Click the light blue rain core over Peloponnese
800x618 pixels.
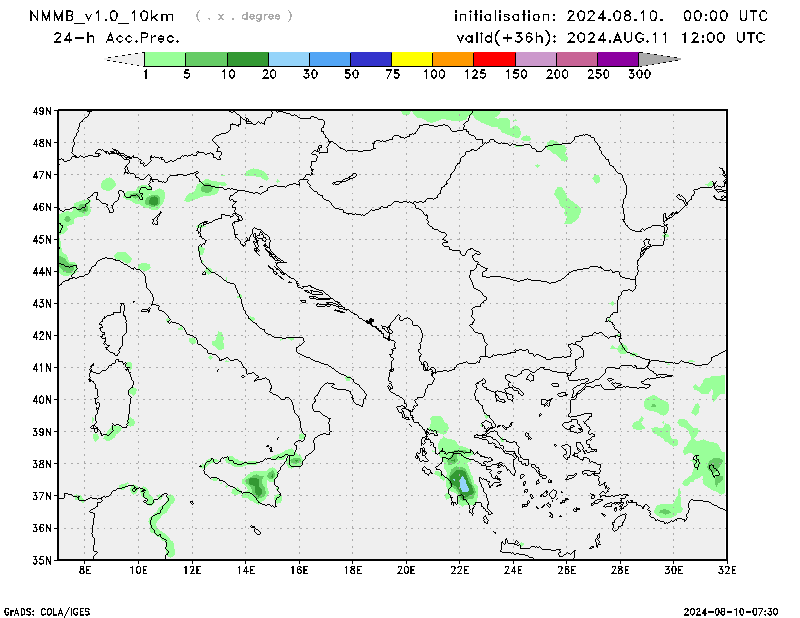point(464,488)
